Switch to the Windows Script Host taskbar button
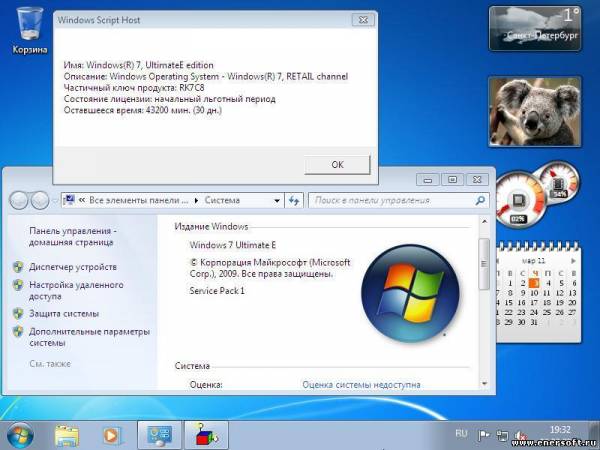 click(x=207, y=436)
